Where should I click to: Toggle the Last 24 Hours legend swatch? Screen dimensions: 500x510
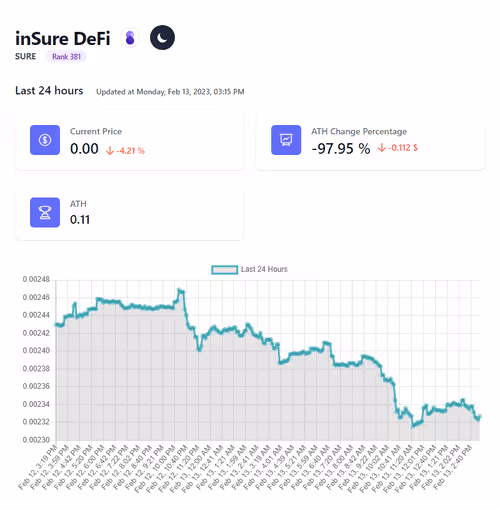point(224,270)
